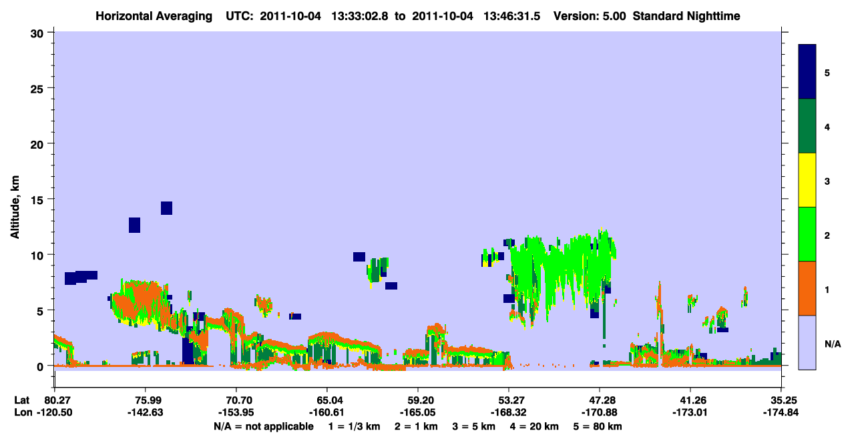Click the altitude axis tick label 15
868x445 pixels.
pyautogui.click(x=39, y=199)
